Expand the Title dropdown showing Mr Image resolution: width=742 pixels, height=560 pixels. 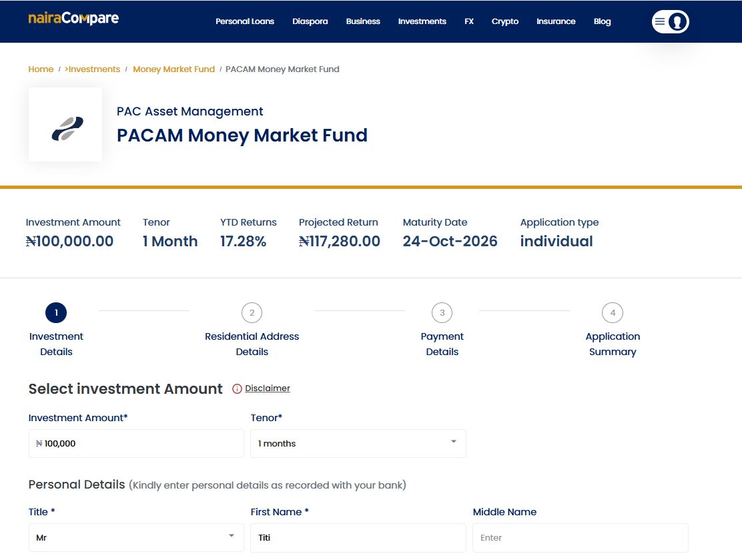click(136, 538)
